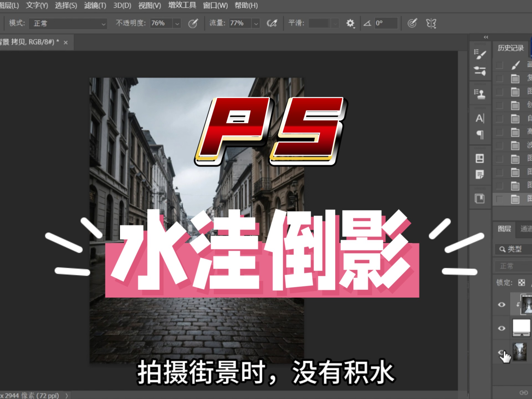The height and width of the screenshot is (399, 532).
Task: Select the white layer thumbnail
Action: [521, 328]
